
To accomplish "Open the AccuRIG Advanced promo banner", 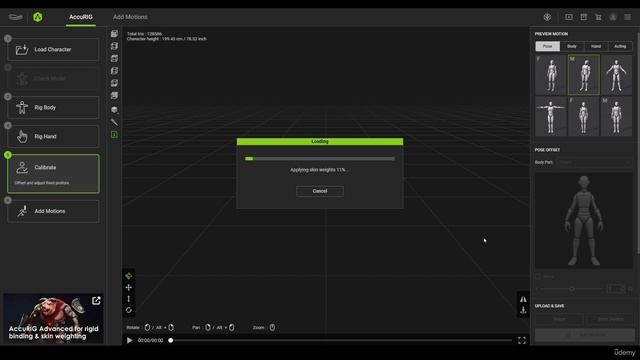I will (53, 318).
